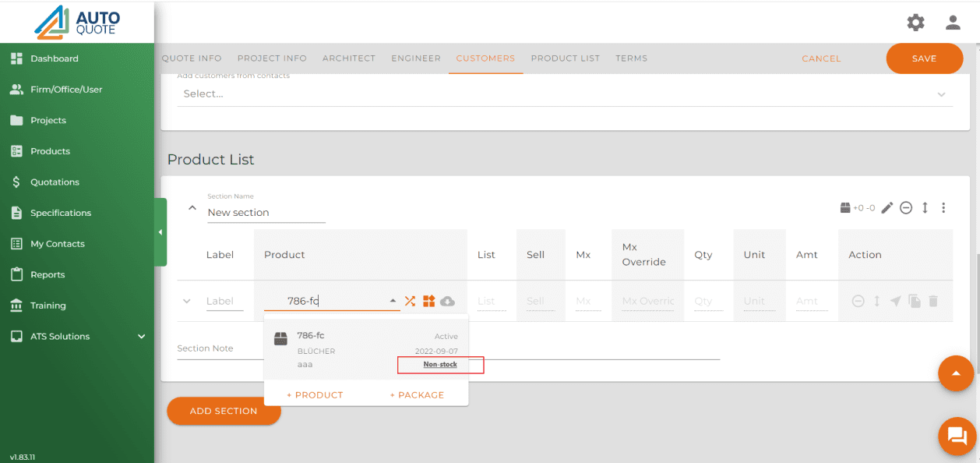Open the user profile icon
The height and width of the screenshot is (463, 980).
tap(953, 23)
